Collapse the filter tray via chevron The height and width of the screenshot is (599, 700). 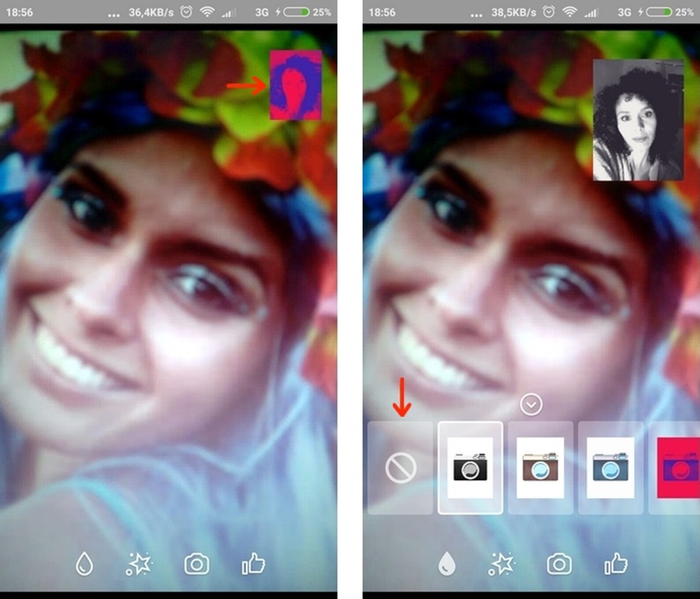529,402
